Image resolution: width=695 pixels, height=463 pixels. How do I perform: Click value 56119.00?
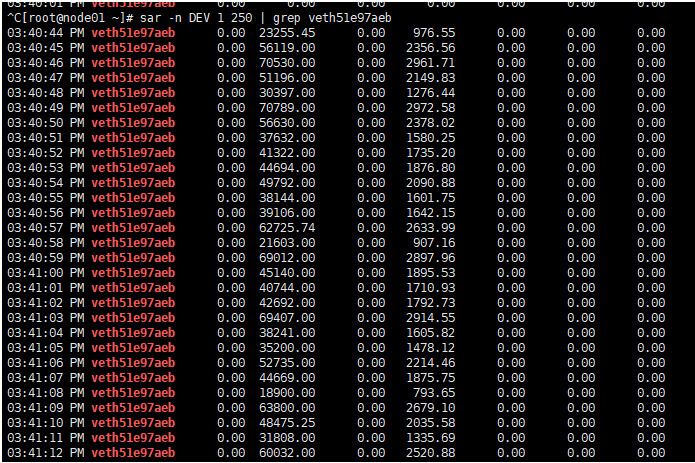coord(287,48)
